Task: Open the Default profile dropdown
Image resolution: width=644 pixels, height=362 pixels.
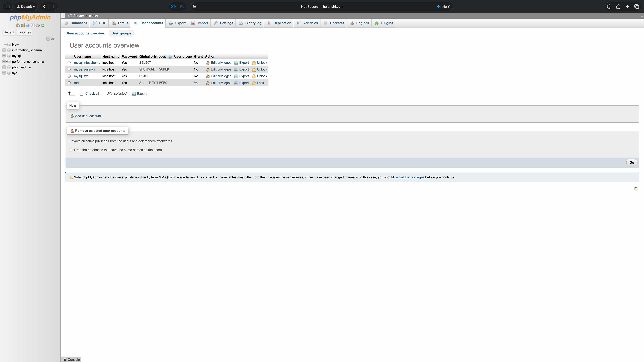Action: pyautogui.click(x=26, y=7)
